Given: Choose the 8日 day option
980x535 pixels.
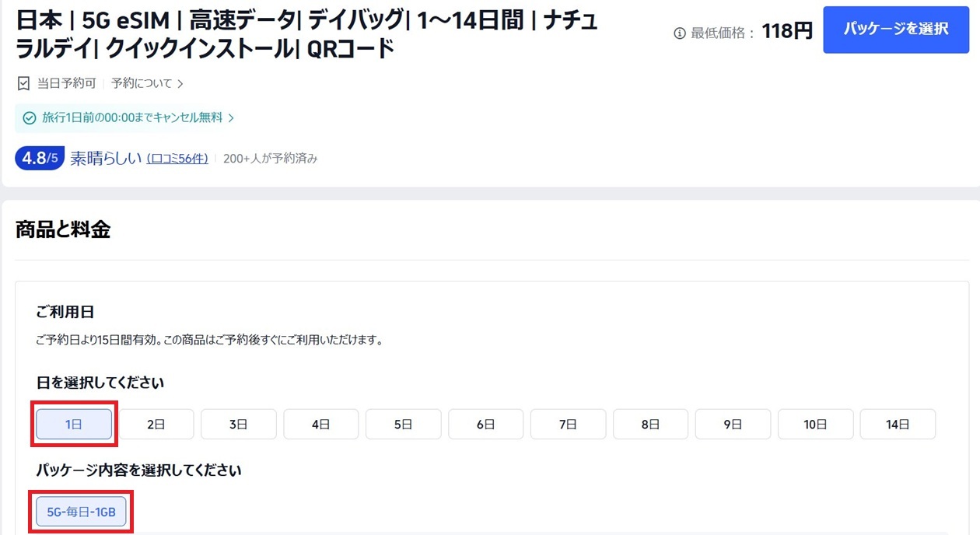Looking at the screenshot, I should [650, 425].
